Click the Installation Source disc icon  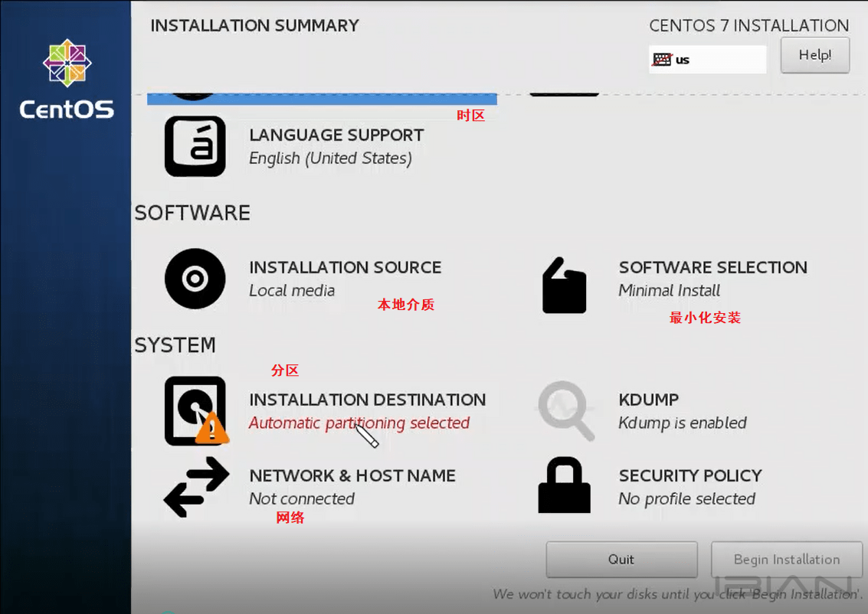[x=195, y=279]
